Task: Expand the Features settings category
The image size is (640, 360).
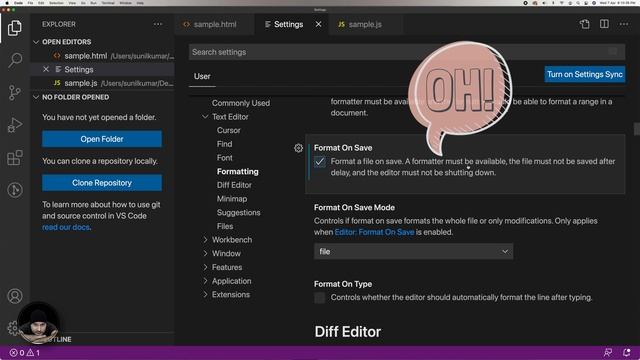Action: coord(205,267)
